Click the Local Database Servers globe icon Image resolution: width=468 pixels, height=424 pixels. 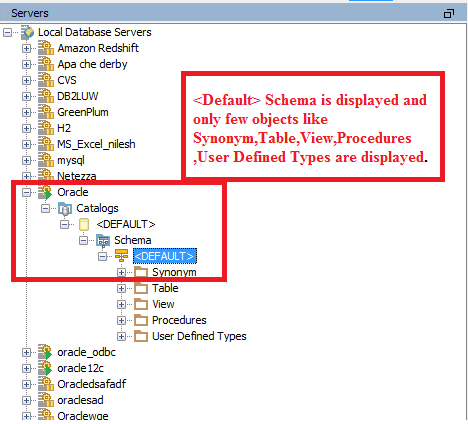click(28, 32)
